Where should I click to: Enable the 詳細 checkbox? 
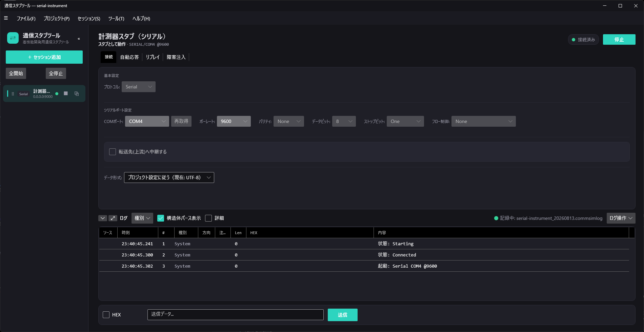click(208, 218)
